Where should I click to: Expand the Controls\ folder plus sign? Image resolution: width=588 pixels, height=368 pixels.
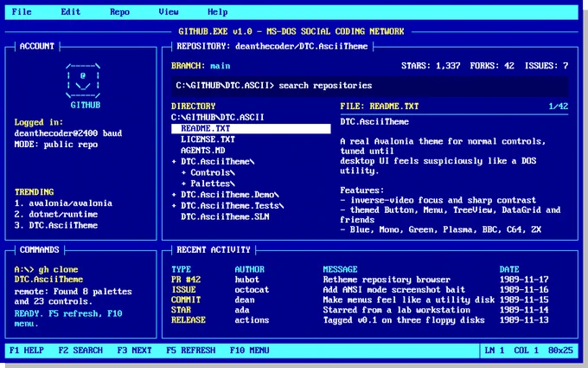pos(183,172)
